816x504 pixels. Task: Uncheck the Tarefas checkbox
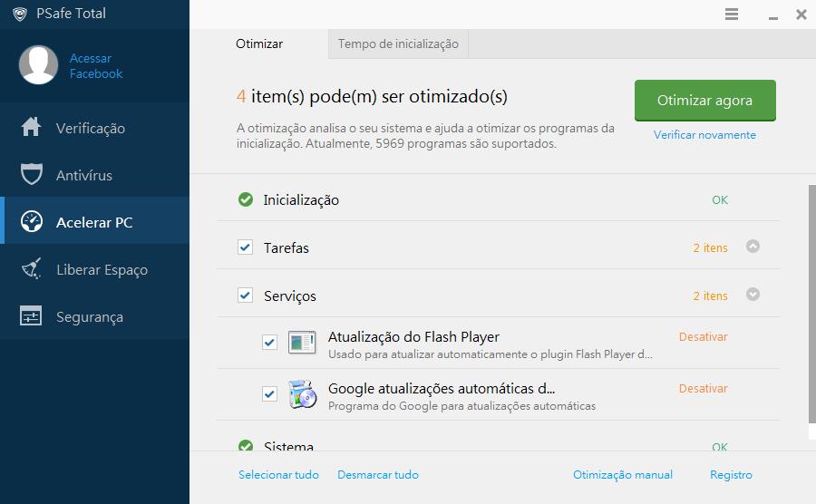[245, 247]
